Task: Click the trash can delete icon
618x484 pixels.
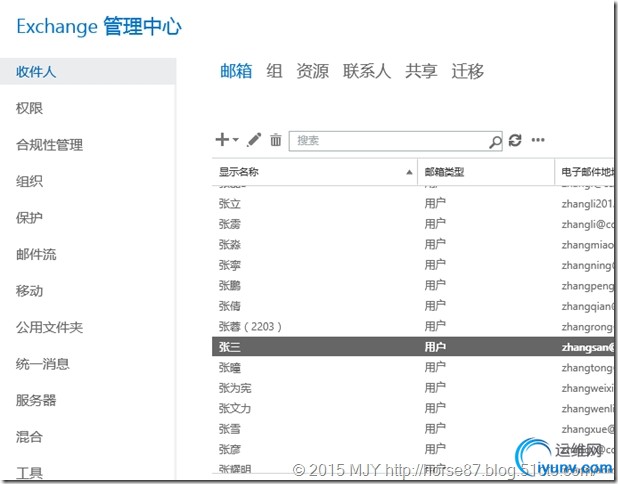Action: point(275,140)
